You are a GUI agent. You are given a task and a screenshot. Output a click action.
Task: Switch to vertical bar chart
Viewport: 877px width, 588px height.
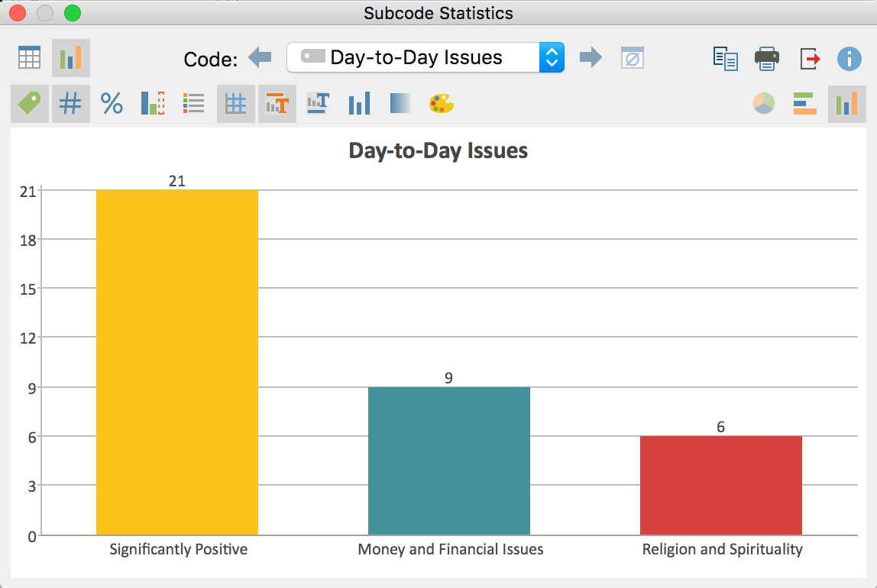[x=846, y=104]
